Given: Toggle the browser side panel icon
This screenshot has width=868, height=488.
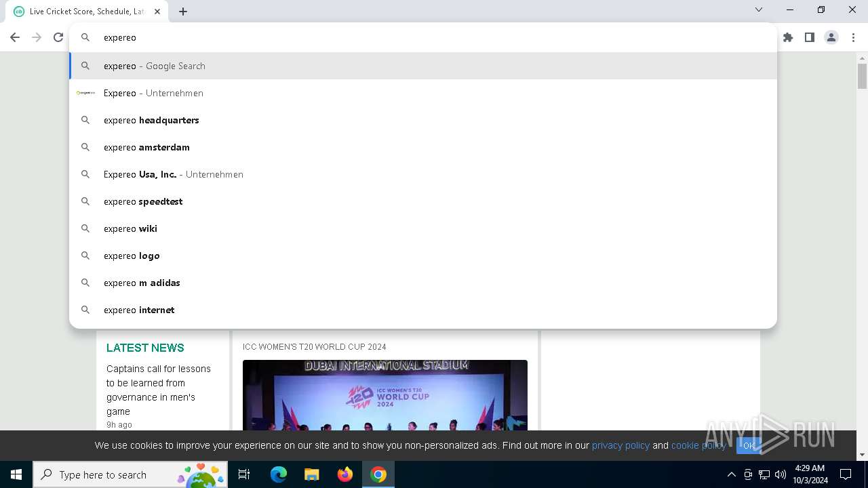Looking at the screenshot, I should (810, 37).
